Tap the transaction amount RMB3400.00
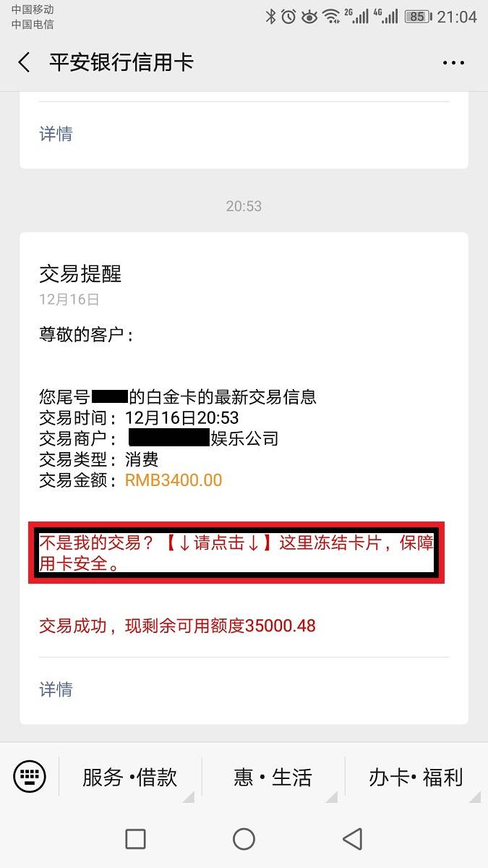 coord(174,480)
